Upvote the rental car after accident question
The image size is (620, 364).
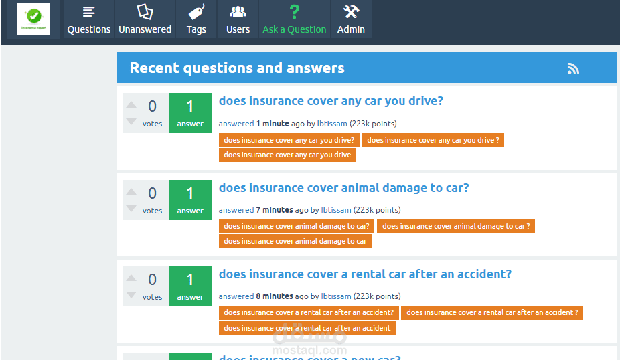[x=131, y=278]
